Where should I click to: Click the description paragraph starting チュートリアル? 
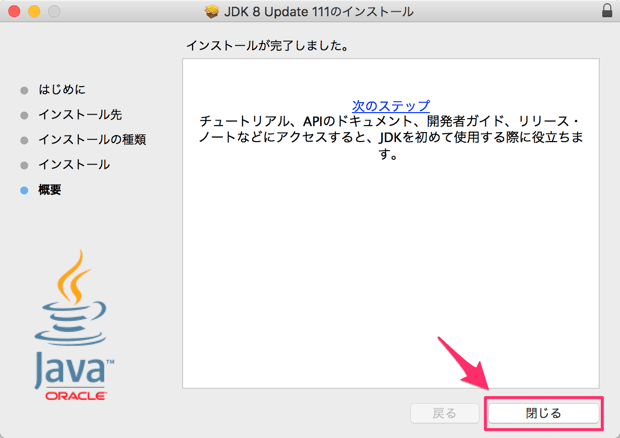pyautogui.click(x=391, y=137)
